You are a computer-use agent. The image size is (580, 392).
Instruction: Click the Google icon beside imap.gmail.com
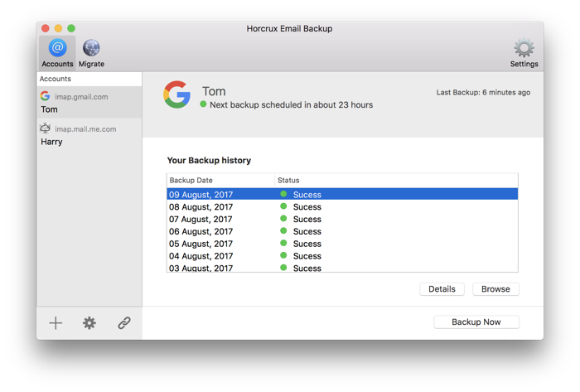coord(45,96)
